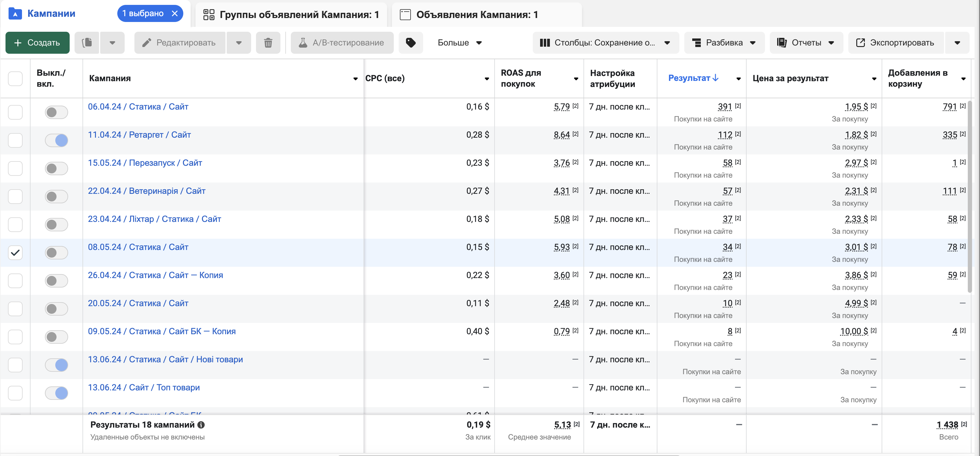This screenshot has height=456, width=980.
Task: Turn off the 11.04.24 / Ретаргет / Сайт toggle
Action: coord(56,140)
